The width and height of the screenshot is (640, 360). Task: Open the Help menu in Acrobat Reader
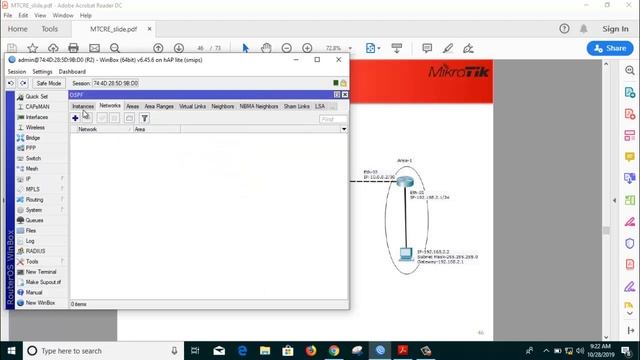86,16
